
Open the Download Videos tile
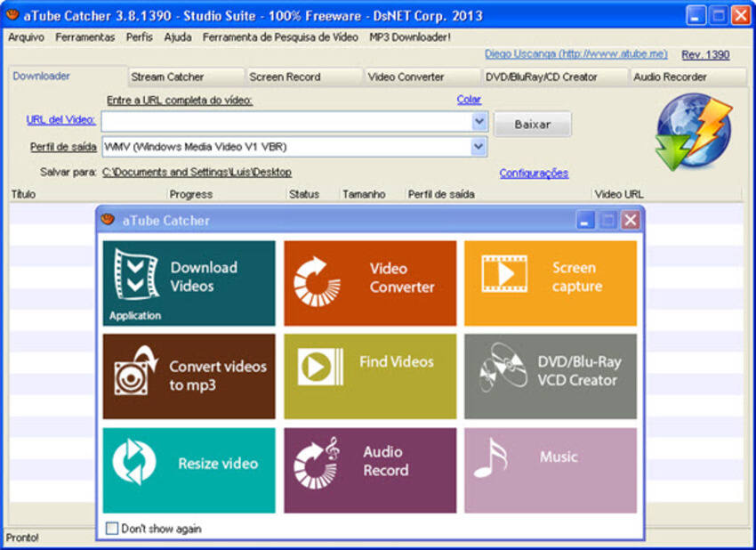tap(189, 283)
